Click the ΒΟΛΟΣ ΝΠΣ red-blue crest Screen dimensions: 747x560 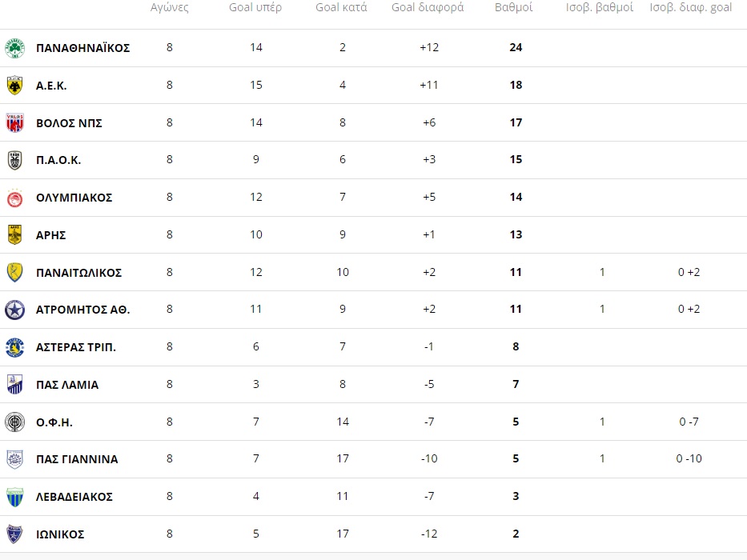(x=14, y=123)
